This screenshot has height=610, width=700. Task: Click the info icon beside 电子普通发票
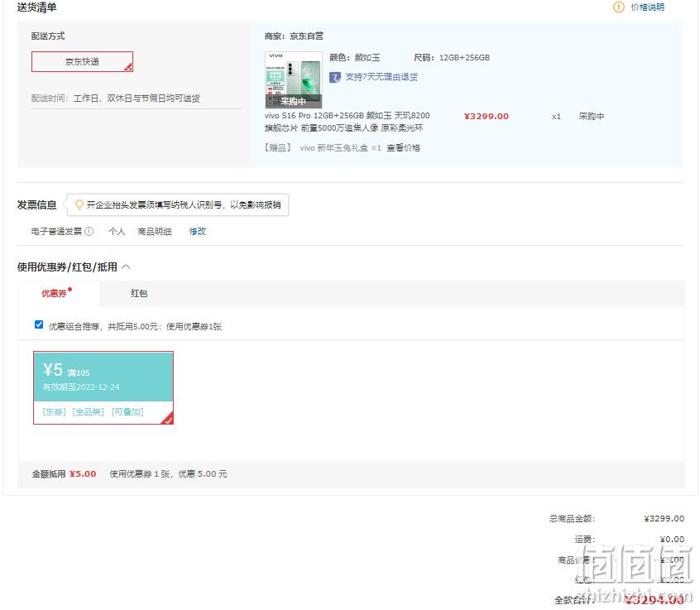coord(89,231)
